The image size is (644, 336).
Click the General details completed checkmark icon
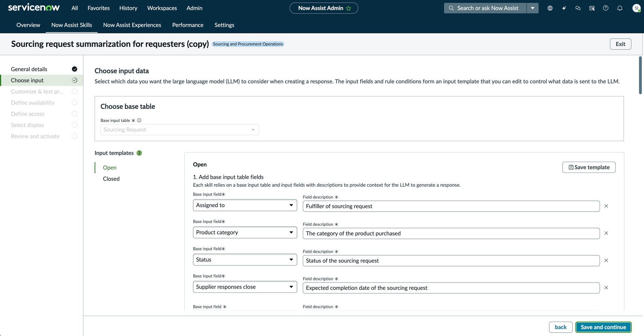coord(75,69)
